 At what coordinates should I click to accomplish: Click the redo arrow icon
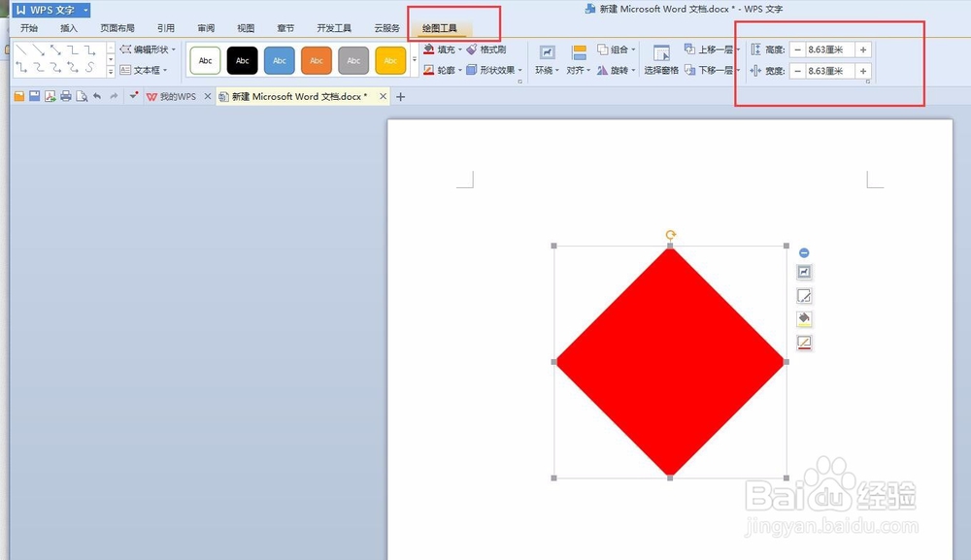(x=114, y=96)
